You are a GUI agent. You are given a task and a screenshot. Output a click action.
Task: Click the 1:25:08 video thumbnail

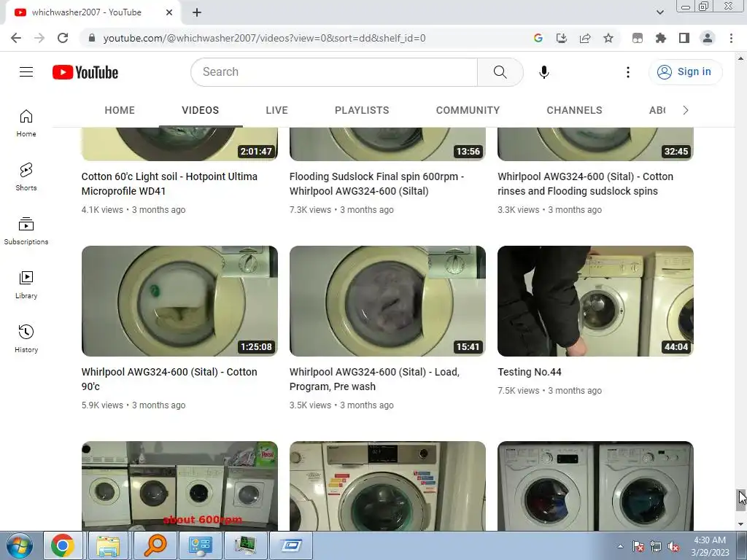click(x=179, y=301)
